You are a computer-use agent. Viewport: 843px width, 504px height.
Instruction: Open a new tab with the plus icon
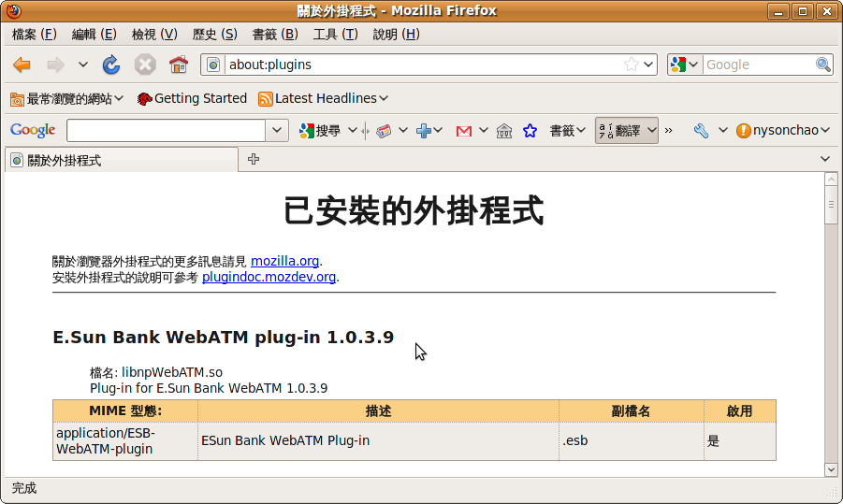click(254, 159)
